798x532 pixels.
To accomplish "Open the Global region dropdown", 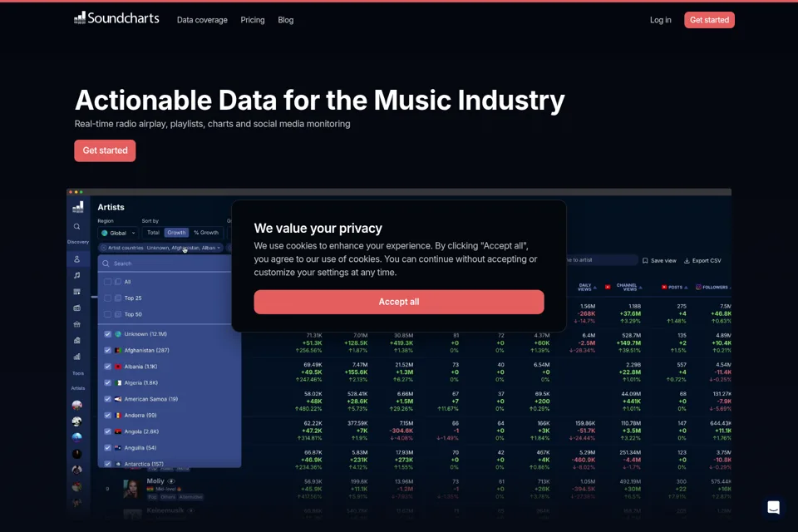I will tap(118, 233).
